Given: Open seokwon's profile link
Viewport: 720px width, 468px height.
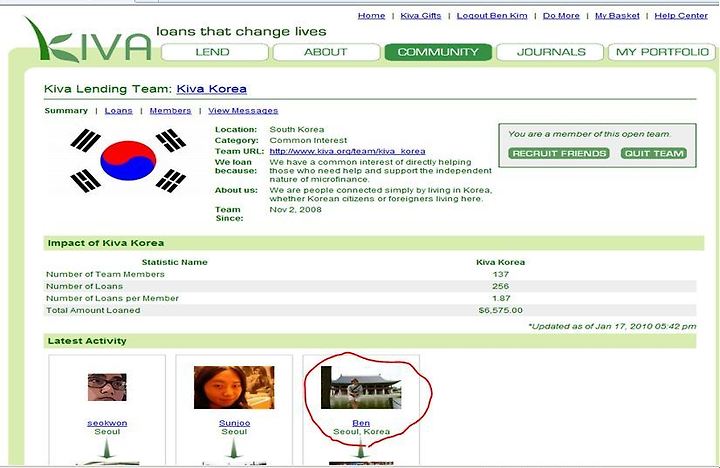Looking at the screenshot, I should (x=107, y=423).
